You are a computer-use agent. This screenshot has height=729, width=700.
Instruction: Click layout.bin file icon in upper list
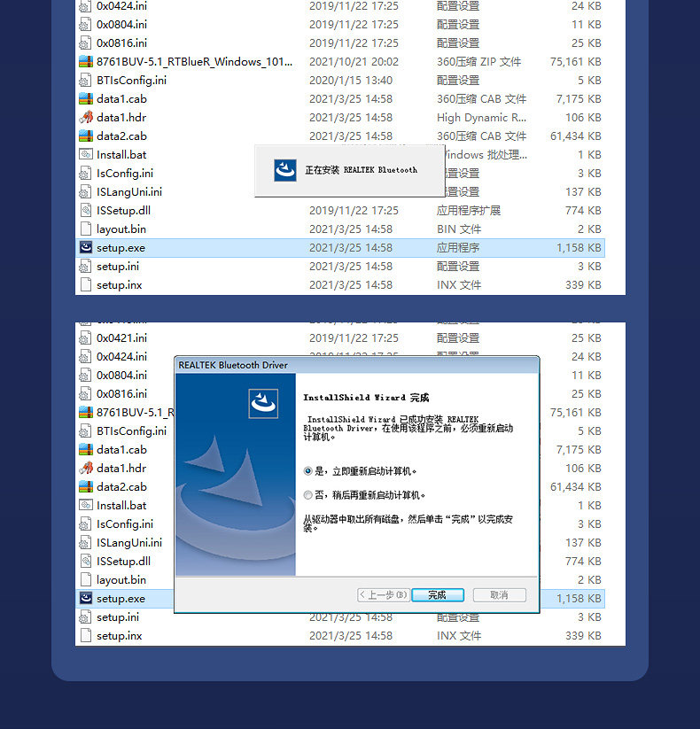pyautogui.click(x=86, y=229)
